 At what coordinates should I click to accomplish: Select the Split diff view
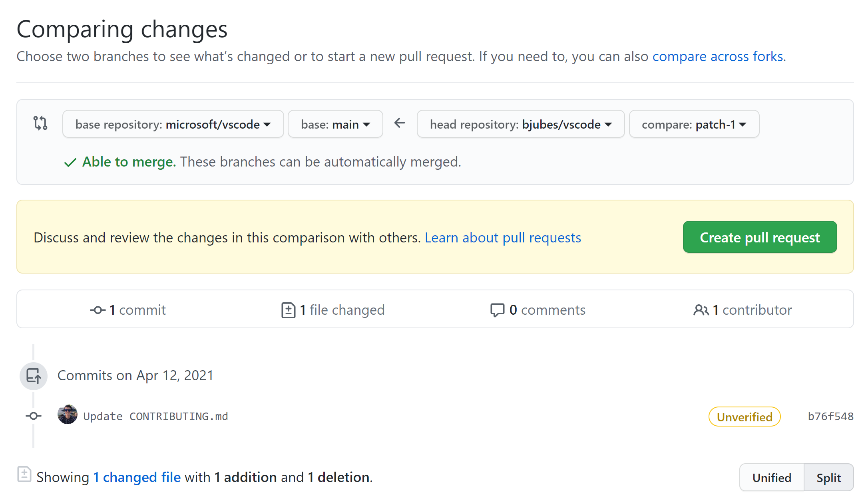[x=828, y=477]
